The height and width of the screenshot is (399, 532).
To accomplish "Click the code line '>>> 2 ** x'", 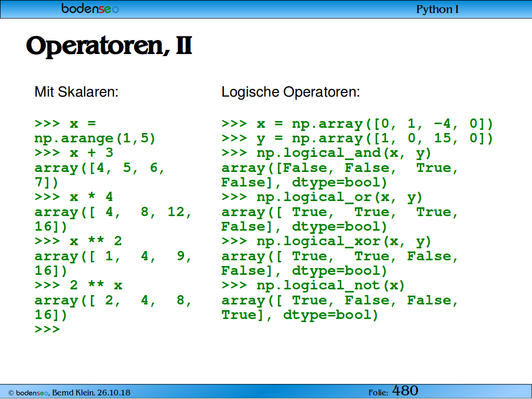I will point(78,285).
